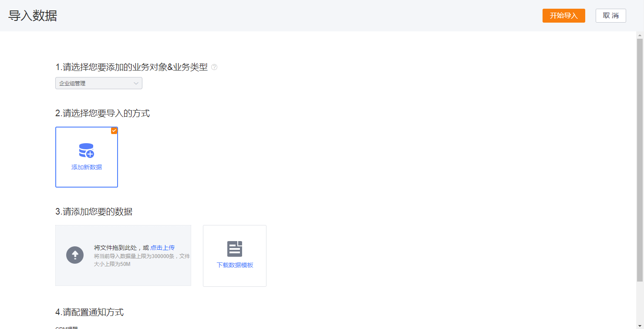Click the database-with-plus icon on 添加新数据 card

click(86, 150)
